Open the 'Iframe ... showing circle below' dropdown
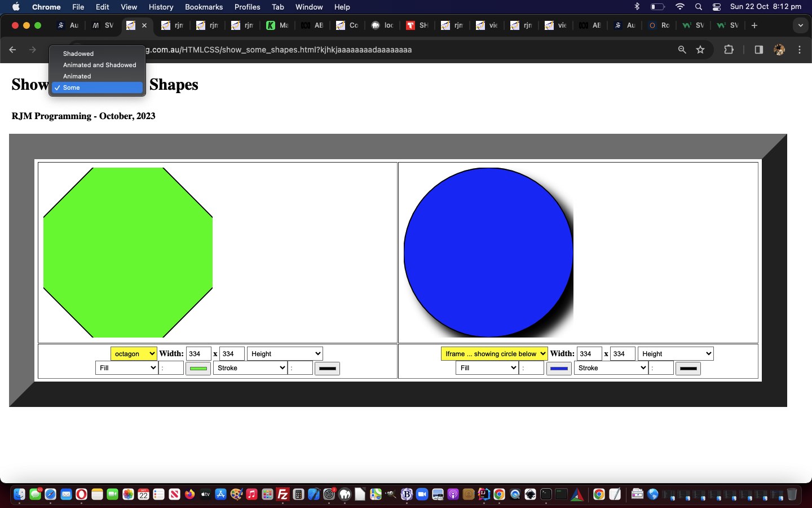 (494, 354)
